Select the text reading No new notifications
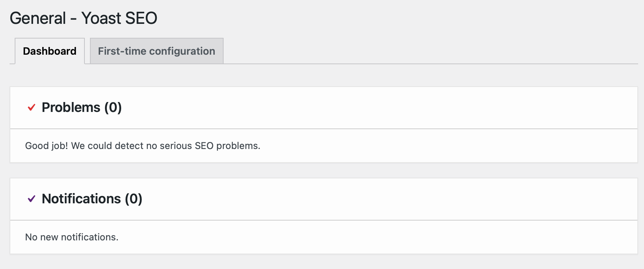644x269 pixels. point(72,237)
